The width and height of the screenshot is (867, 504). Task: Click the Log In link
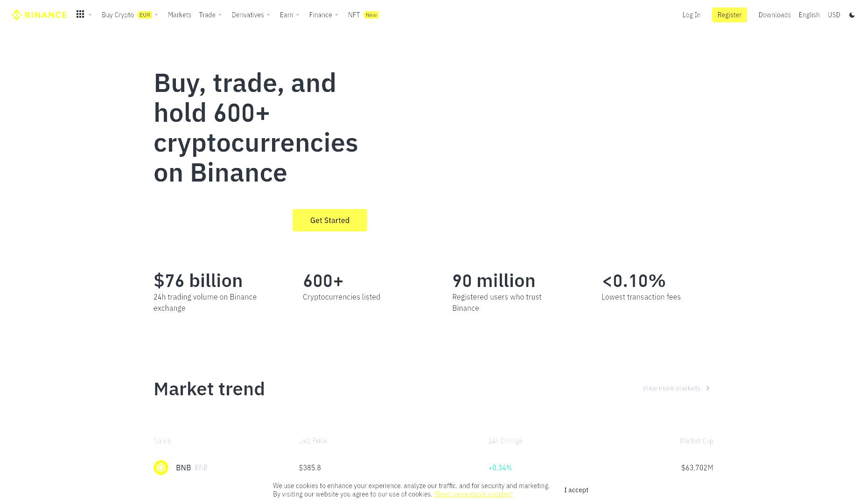[691, 15]
